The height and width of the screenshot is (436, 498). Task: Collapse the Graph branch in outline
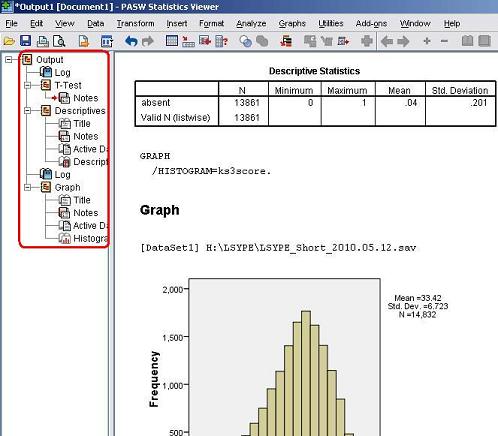coord(28,187)
